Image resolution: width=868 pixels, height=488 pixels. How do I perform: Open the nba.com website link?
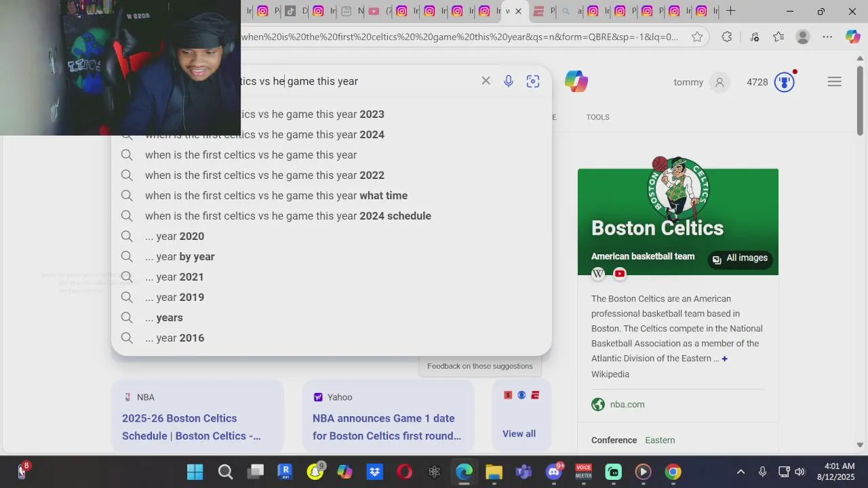tap(627, 405)
